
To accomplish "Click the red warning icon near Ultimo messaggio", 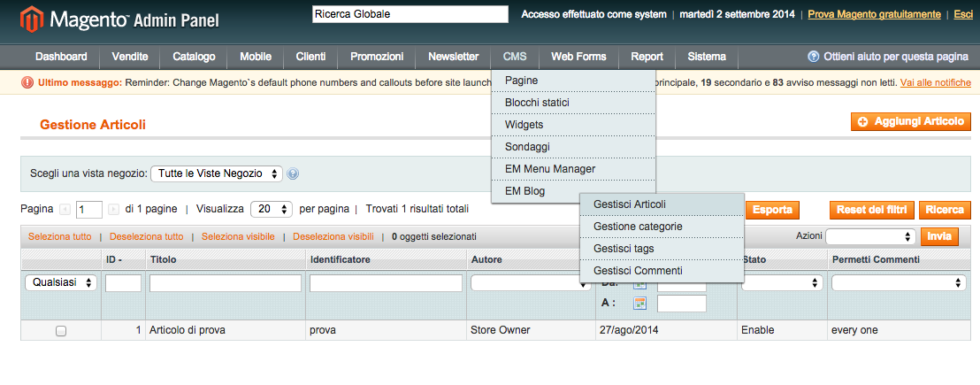I will [x=27, y=82].
